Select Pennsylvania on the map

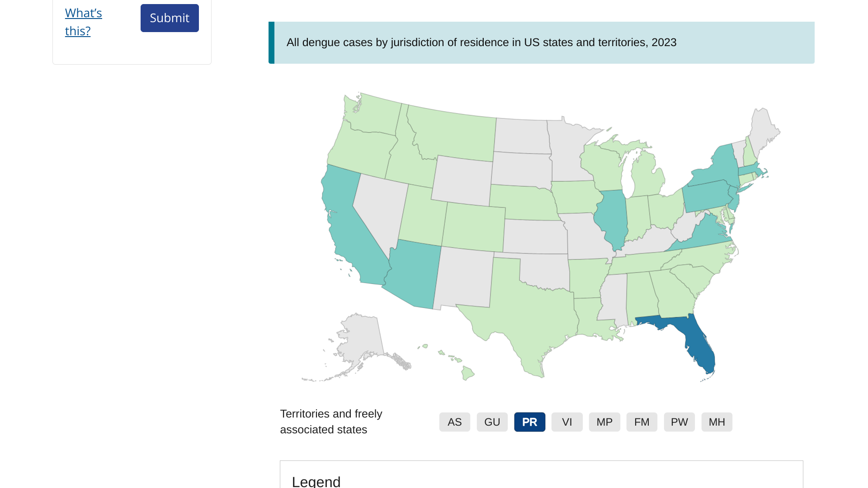coord(705,195)
